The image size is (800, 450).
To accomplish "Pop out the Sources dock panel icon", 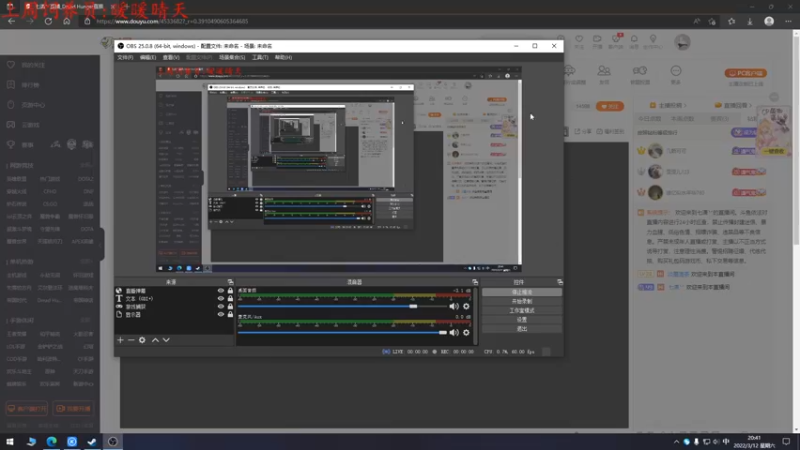I will coord(231,282).
